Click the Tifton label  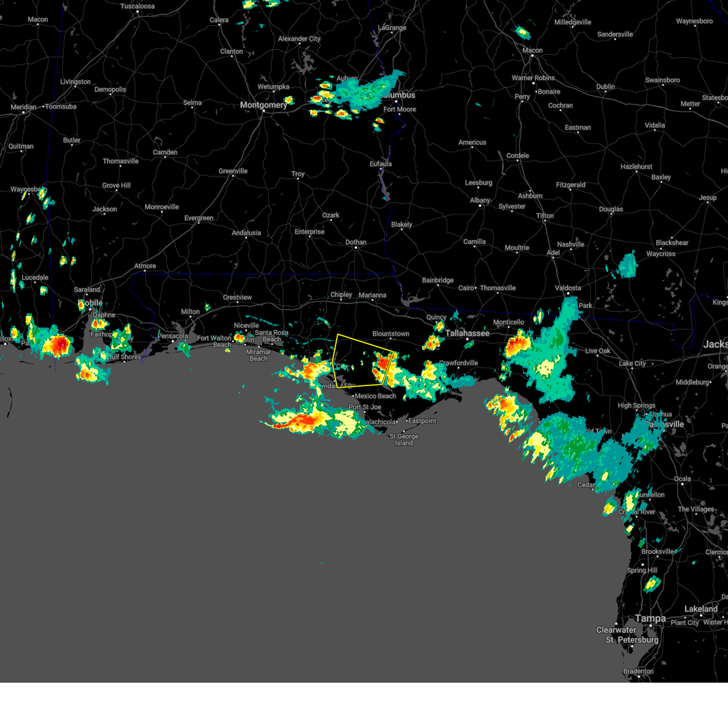coord(545,215)
